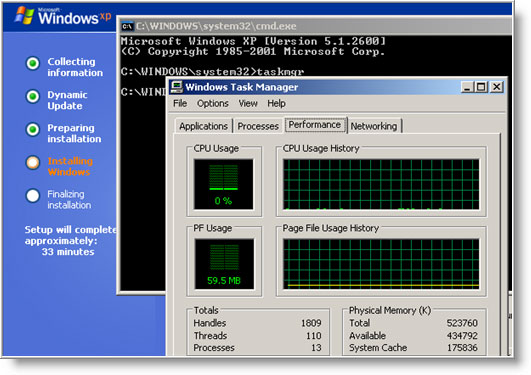Maximize the Windows Task Manager window
The height and width of the screenshot is (375, 531).
[x=481, y=87]
